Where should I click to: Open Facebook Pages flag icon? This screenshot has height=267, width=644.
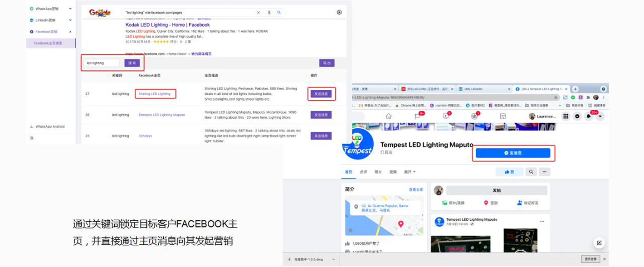(417, 116)
